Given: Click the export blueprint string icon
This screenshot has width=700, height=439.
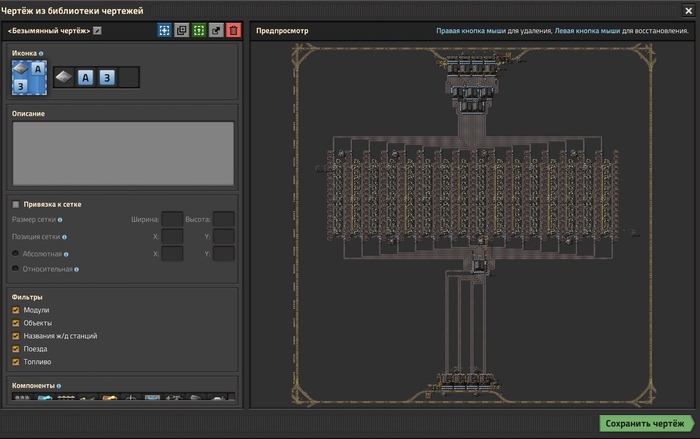Looking at the screenshot, I should pos(216,31).
